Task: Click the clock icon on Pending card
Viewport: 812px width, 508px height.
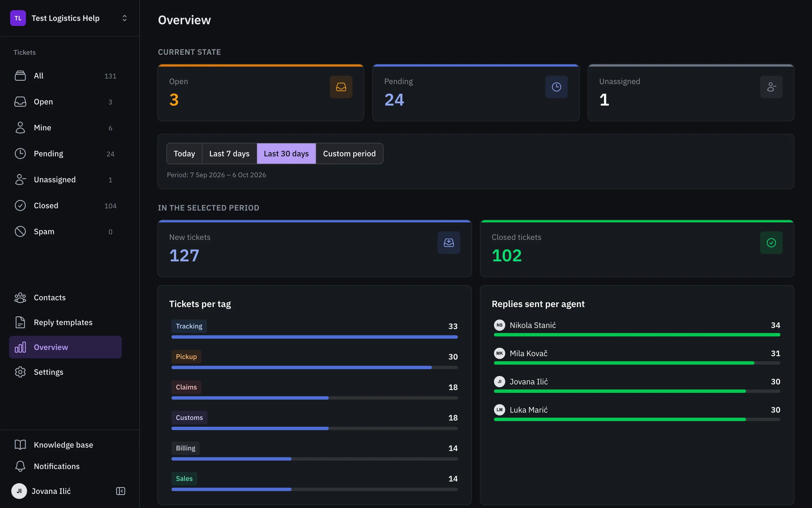Action: point(556,87)
